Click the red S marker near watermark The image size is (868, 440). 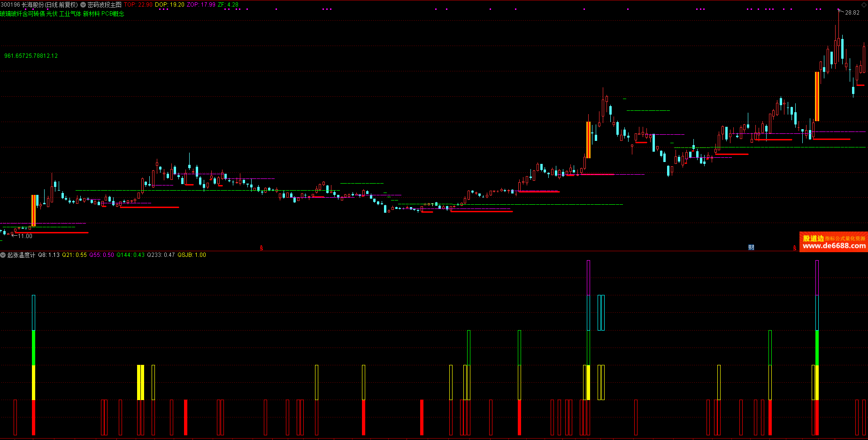(x=794, y=248)
